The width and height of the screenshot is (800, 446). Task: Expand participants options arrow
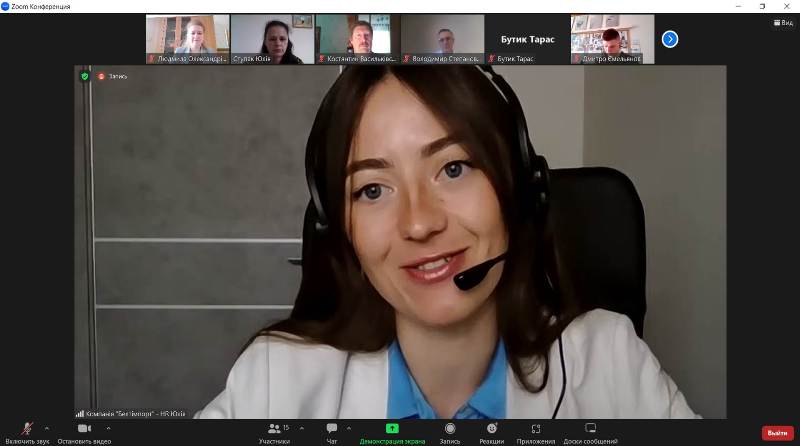[302, 428]
